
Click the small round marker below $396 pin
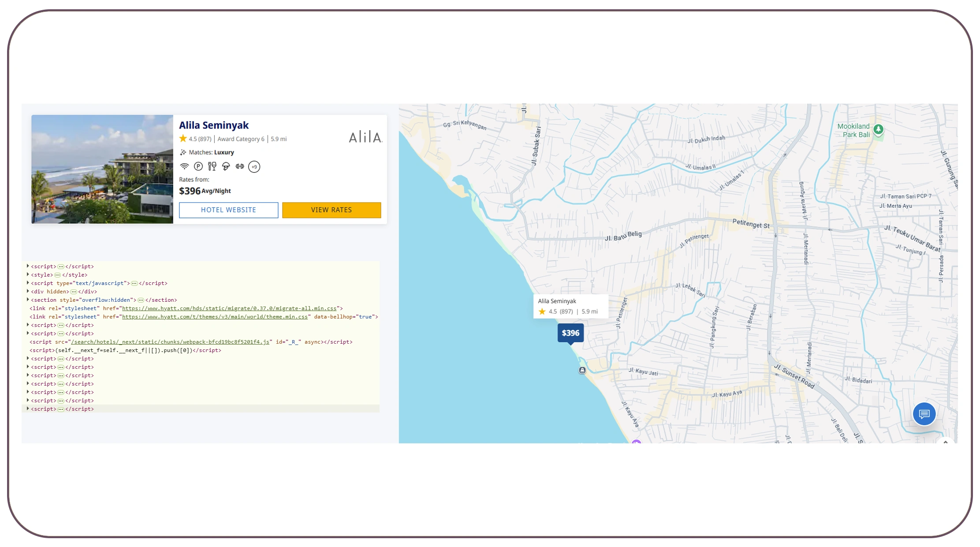pyautogui.click(x=582, y=370)
